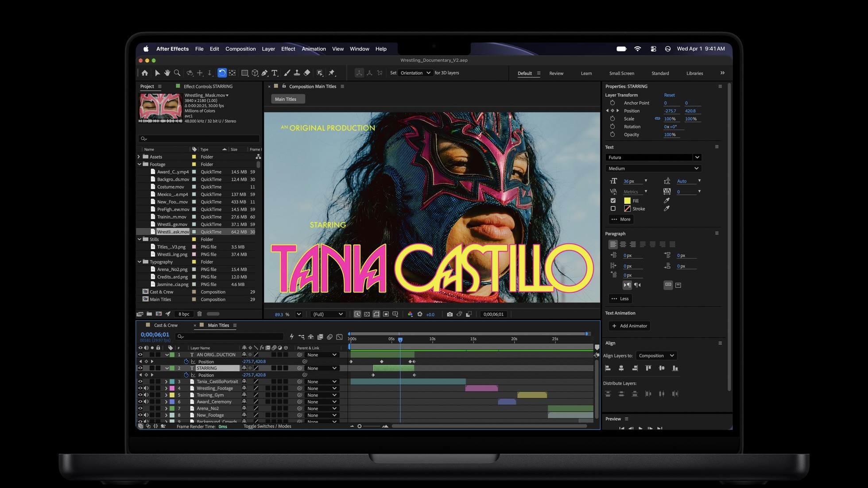Click the Wrestling_Mask.mov thumbnail preview
Screen dimensions: 868x488
tap(160, 108)
